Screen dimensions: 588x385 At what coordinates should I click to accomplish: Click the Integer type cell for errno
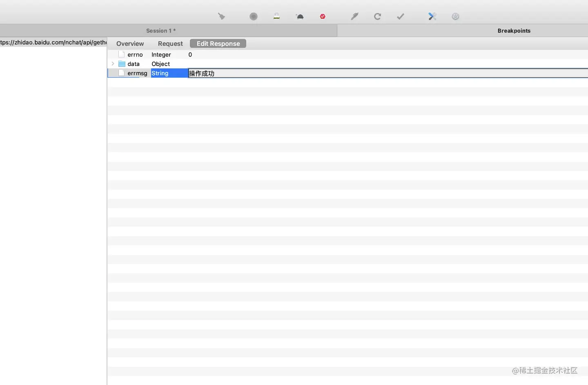pyautogui.click(x=161, y=54)
